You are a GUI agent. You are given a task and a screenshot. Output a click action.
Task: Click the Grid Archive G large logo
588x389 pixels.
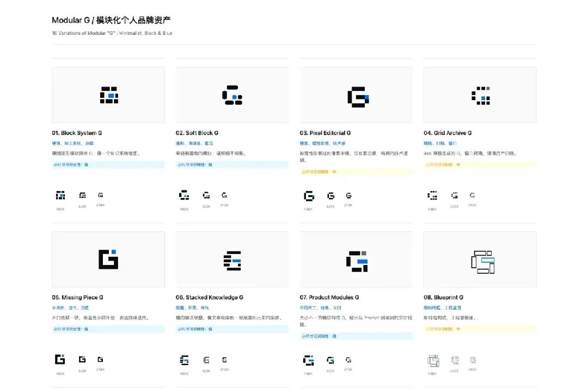481,96
